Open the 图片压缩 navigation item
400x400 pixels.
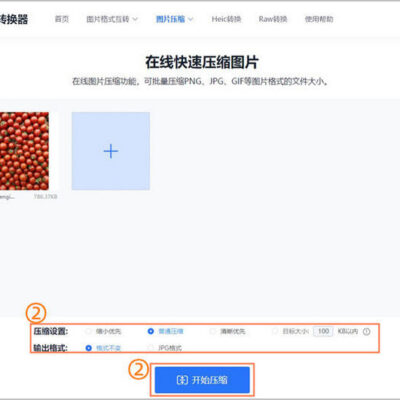point(170,19)
